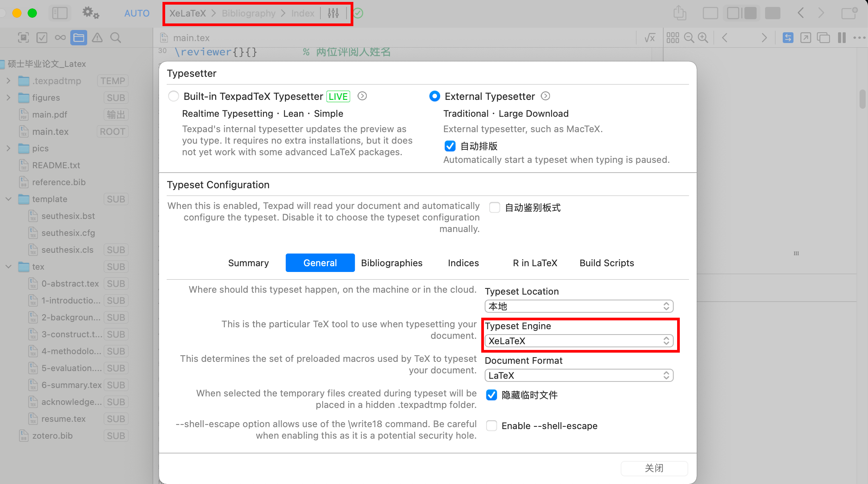The width and height of the screenshot is (868, 484).
Task: Switch to the Bibliographies tab
Action: (391, 263)
